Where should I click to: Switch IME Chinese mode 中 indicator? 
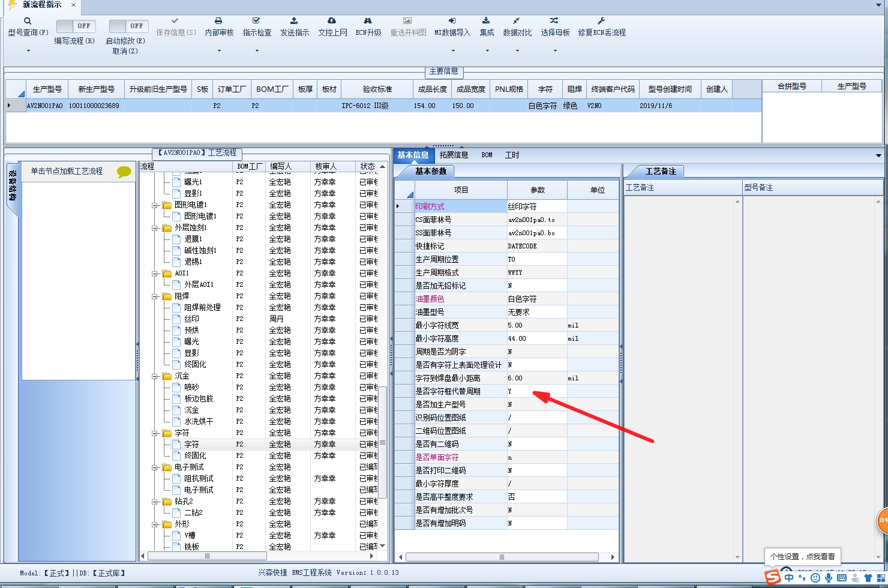pos(789,578)
